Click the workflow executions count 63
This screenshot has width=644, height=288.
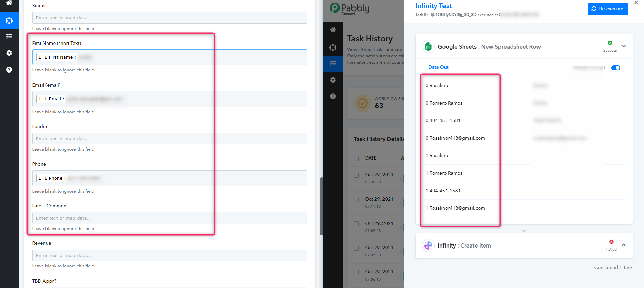[x=379, y=106]
